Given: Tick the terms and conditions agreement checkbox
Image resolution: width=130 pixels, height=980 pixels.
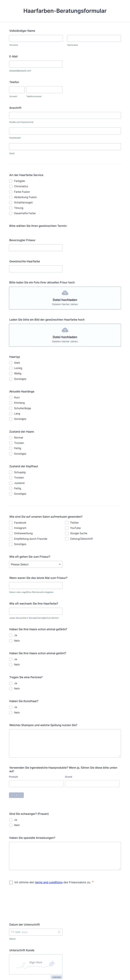Looking at the screenshot, I should (11, 882).
